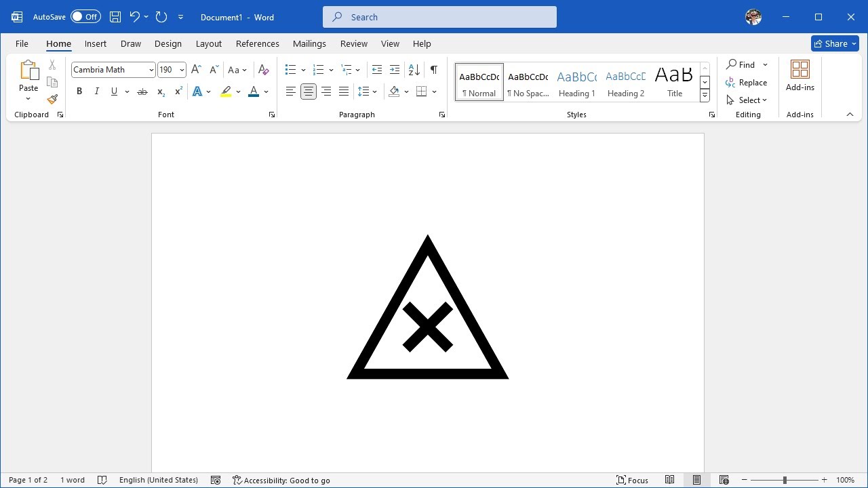Toggle Bold formatting
Viewport: 868px width, 488px height.
point(79,91)
